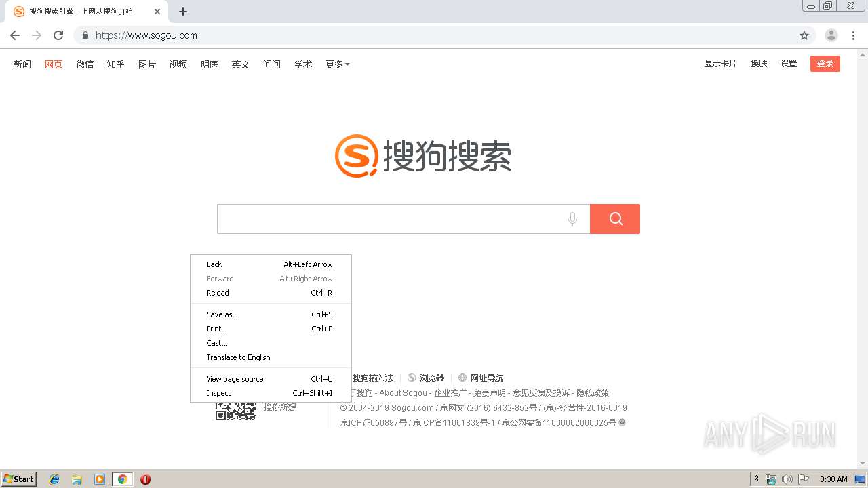Select Reload in the context menu

click(271, 293)
